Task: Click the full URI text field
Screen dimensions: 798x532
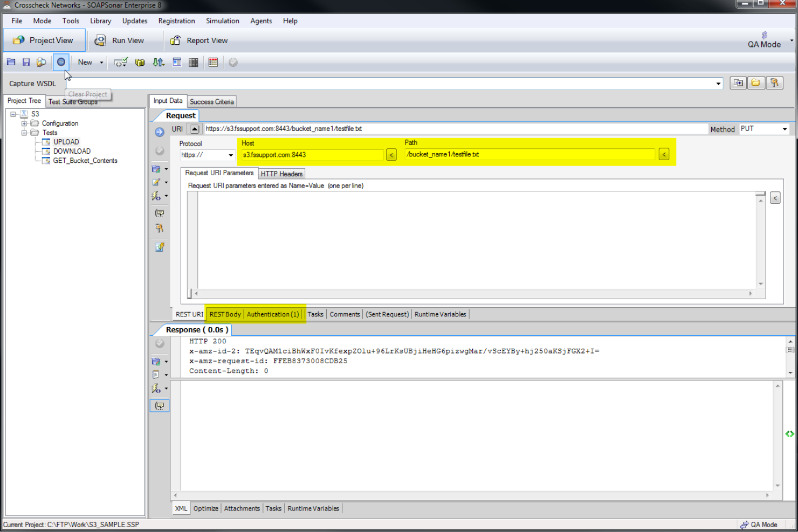Action: pos(456,129)
